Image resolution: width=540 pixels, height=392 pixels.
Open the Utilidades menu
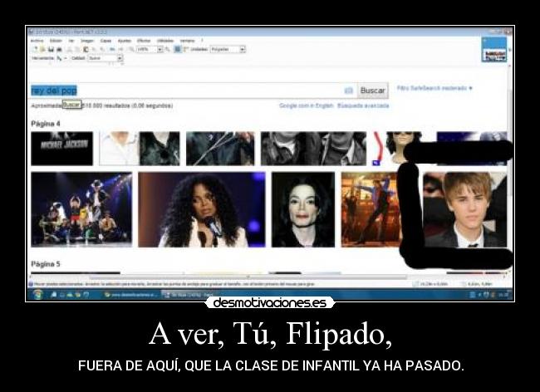165,41
